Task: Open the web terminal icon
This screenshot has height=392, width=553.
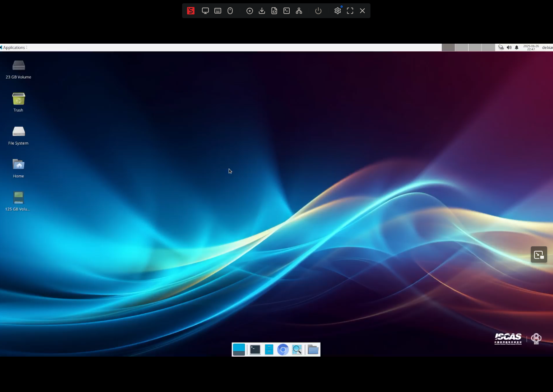Action: (x=286, y=11)
